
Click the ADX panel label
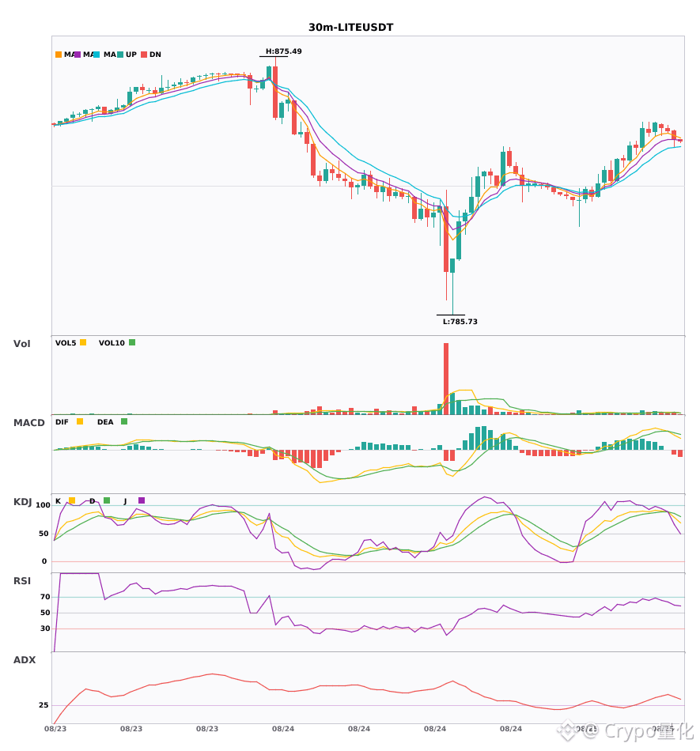[25, 660]
